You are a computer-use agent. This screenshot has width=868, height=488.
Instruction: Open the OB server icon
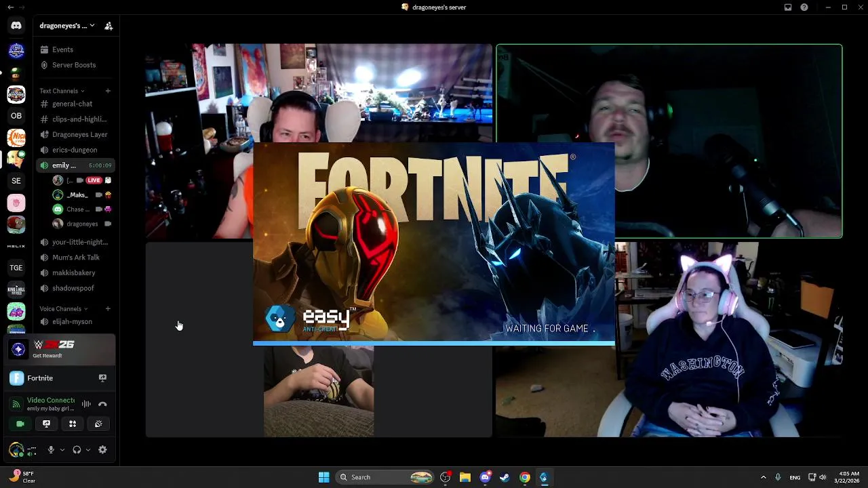[16, 116]
